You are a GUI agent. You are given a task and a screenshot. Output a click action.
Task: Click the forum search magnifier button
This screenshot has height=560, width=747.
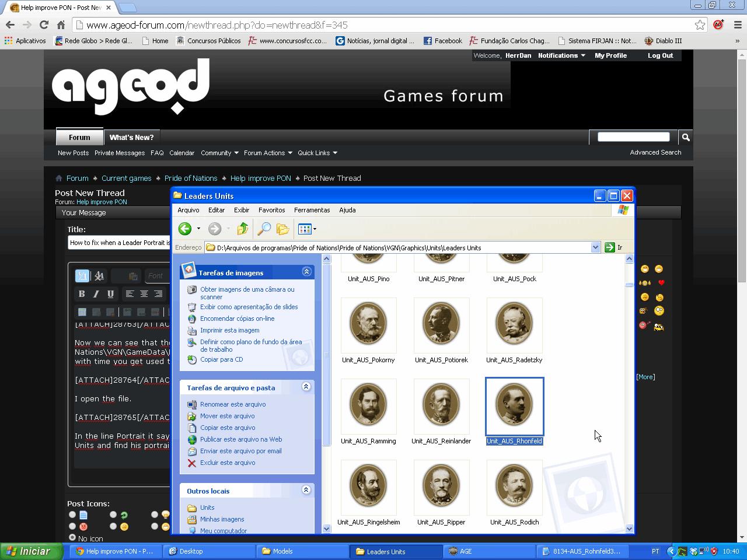[x=686, y=137]
